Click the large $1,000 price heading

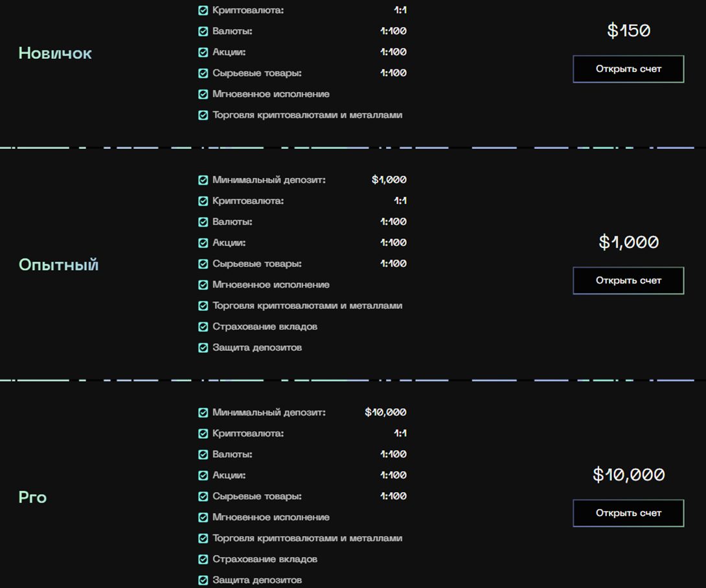coord(628,242)
